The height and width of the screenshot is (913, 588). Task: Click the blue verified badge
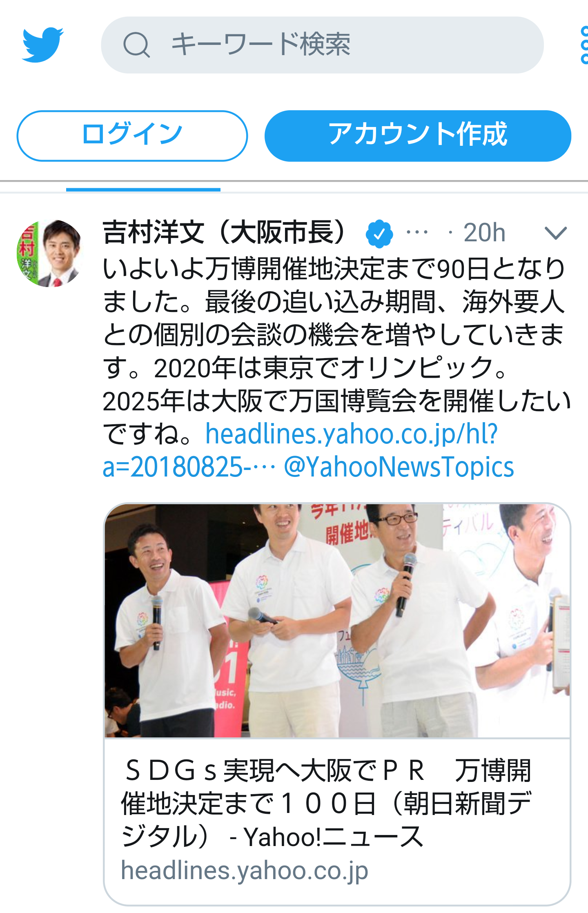pyautogui.click(x=379, y=234)
